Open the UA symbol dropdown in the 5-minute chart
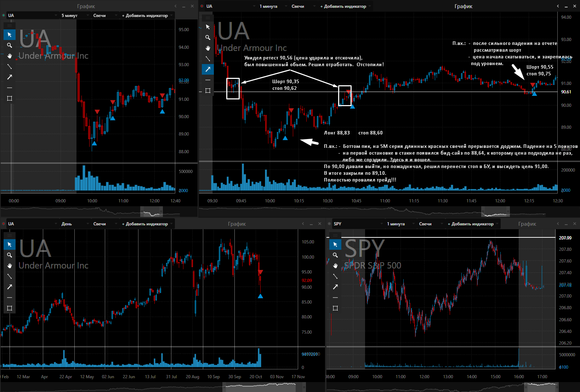580x392 pixels. point(33,15)
